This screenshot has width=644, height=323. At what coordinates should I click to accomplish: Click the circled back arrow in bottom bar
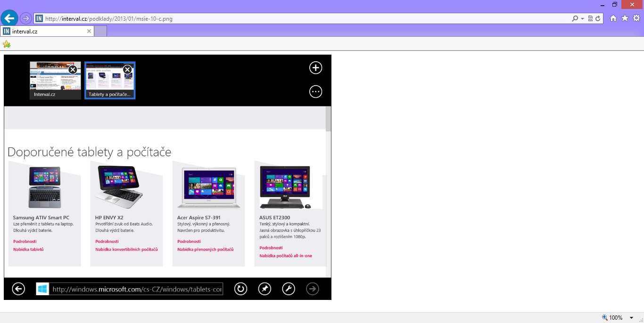click(x=18, y=289)
